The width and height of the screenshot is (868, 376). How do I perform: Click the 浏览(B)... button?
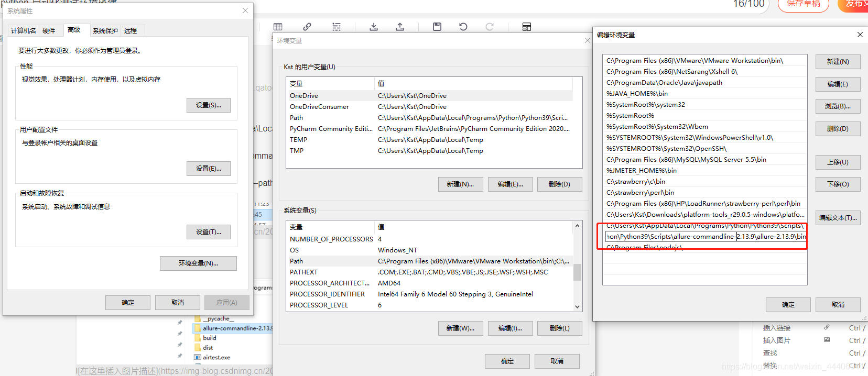point(838,106)
